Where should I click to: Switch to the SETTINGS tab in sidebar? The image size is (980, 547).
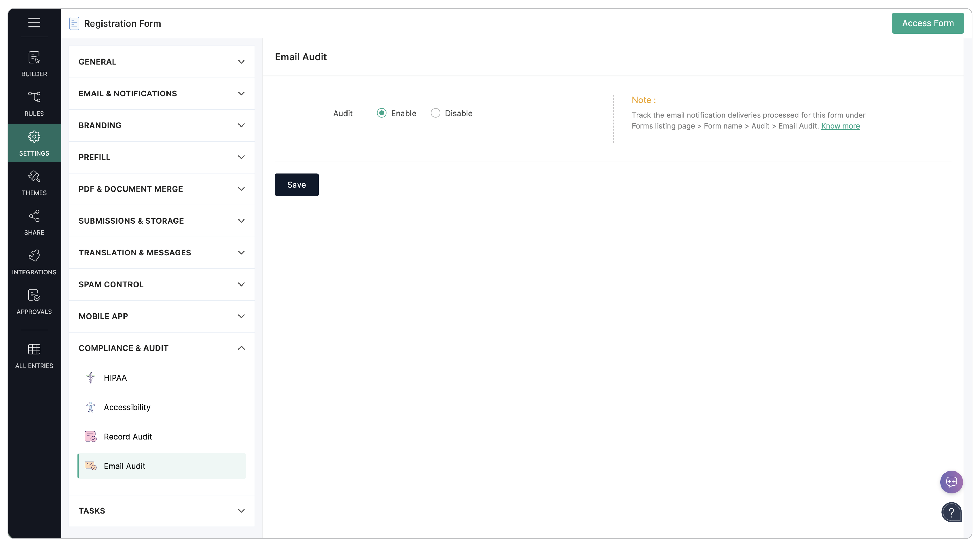(34, 142)
